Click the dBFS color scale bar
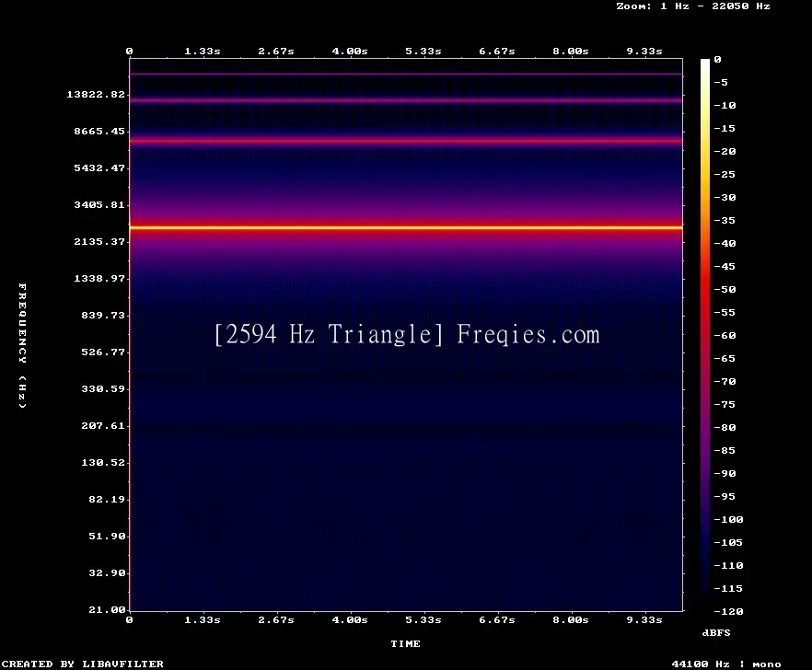This screenshot has height=670, width=812. (x=705, y=335)
